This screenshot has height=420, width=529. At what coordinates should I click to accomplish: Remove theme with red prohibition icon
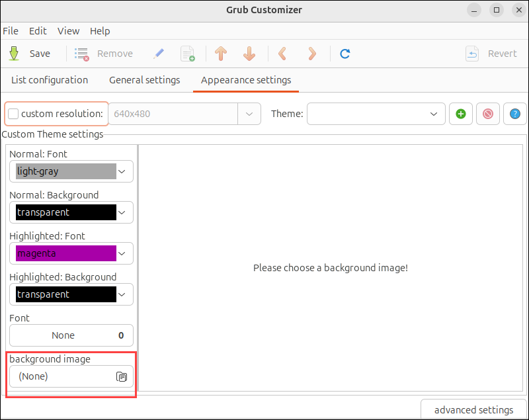(x=488, y=114)
